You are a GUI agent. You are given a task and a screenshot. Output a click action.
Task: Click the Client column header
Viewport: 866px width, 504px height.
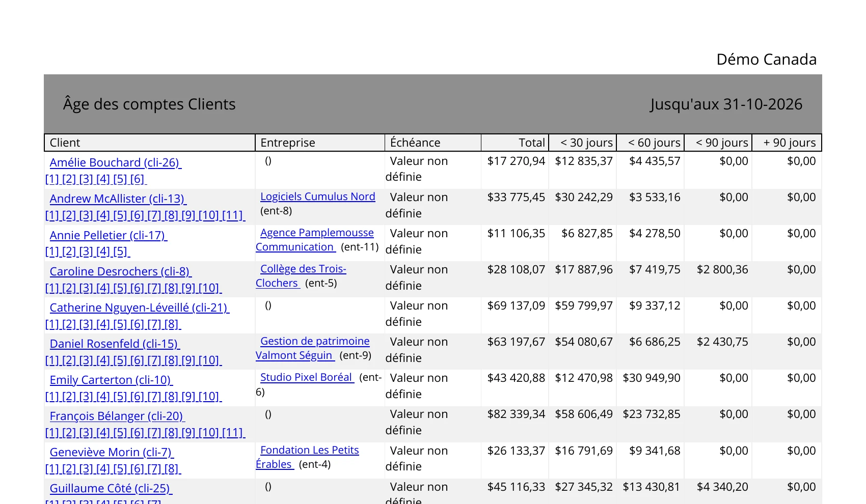click(x=150, y=143)
